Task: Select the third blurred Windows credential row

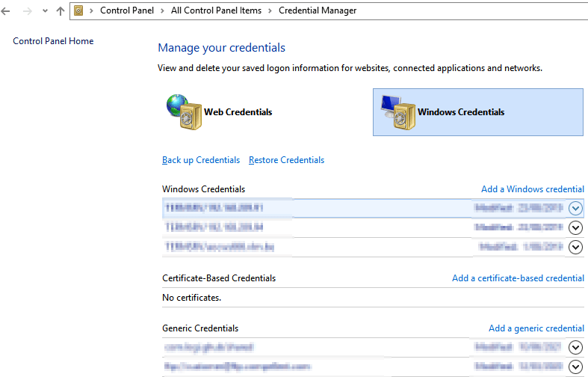Action: (373, 247)
